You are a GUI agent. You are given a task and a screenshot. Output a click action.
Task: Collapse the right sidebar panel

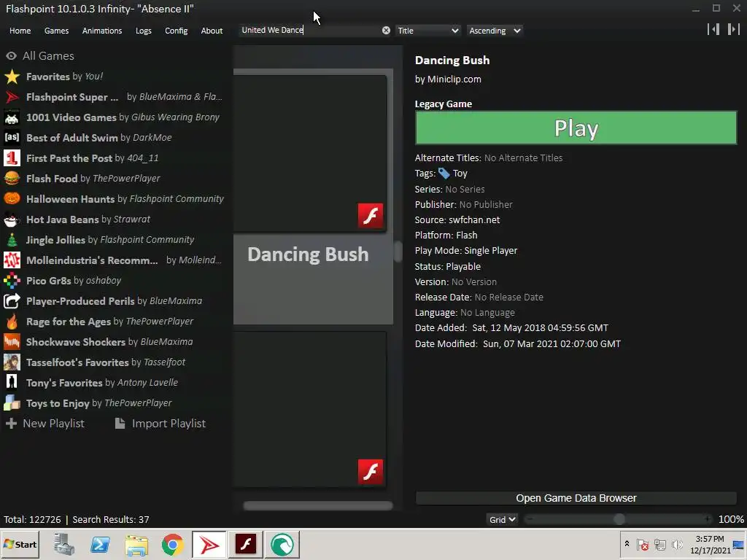pos(734,29)
